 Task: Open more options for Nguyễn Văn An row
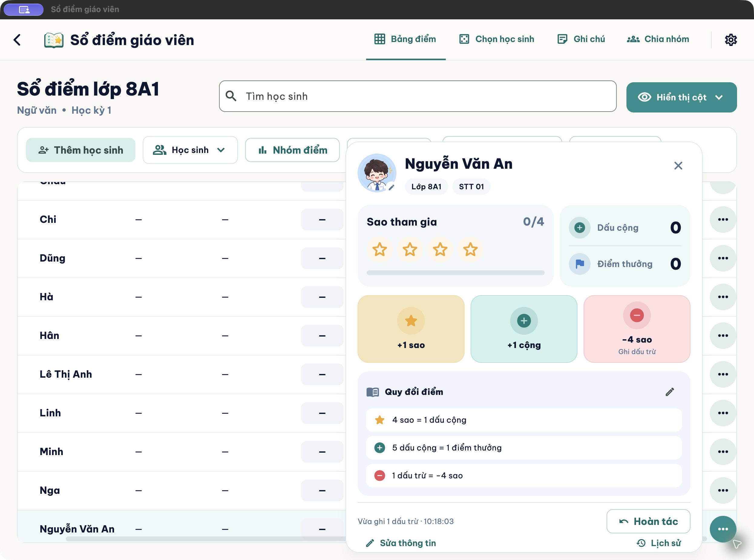[x=723, y=529]
